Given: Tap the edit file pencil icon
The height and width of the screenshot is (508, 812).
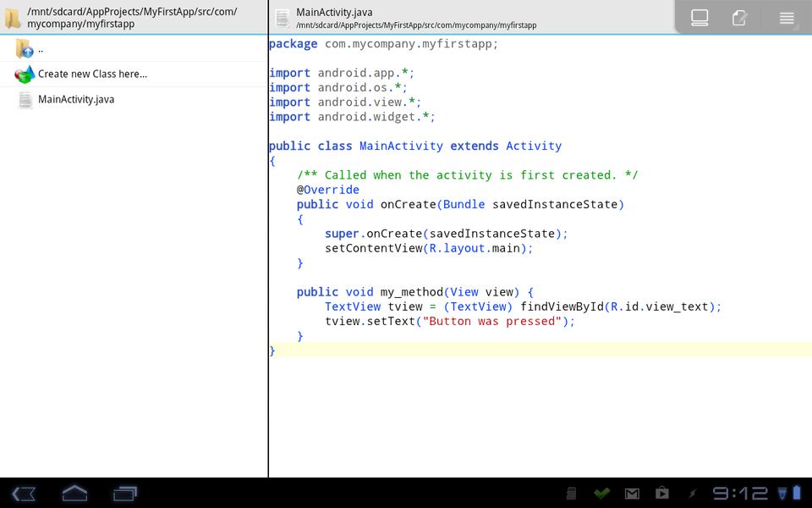Looking at the screenshot, I should coord(740,18).
